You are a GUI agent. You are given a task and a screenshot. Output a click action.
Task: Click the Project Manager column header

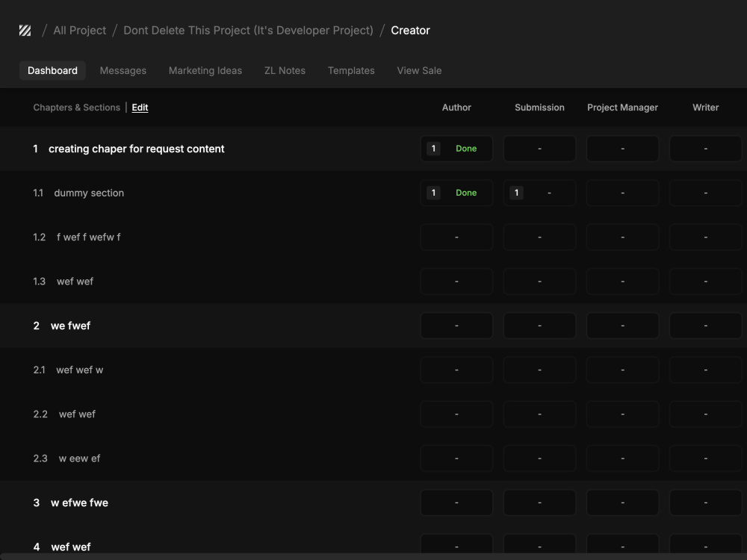622,108
